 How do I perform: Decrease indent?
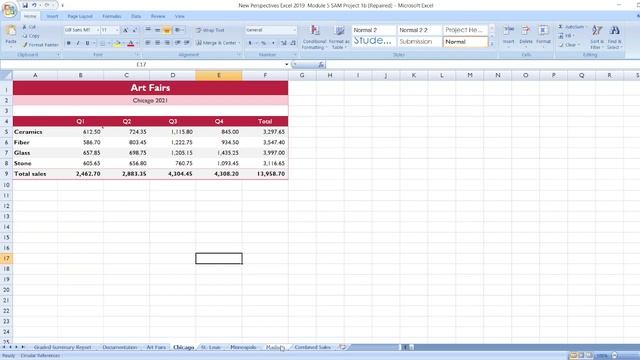tap(178, 43)
